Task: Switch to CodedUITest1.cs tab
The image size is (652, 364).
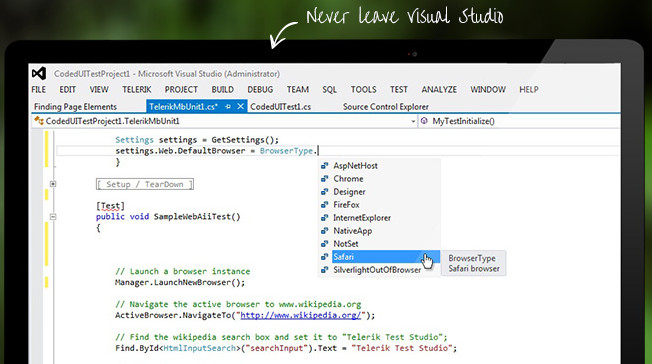Action: click(x=281, y=107)
